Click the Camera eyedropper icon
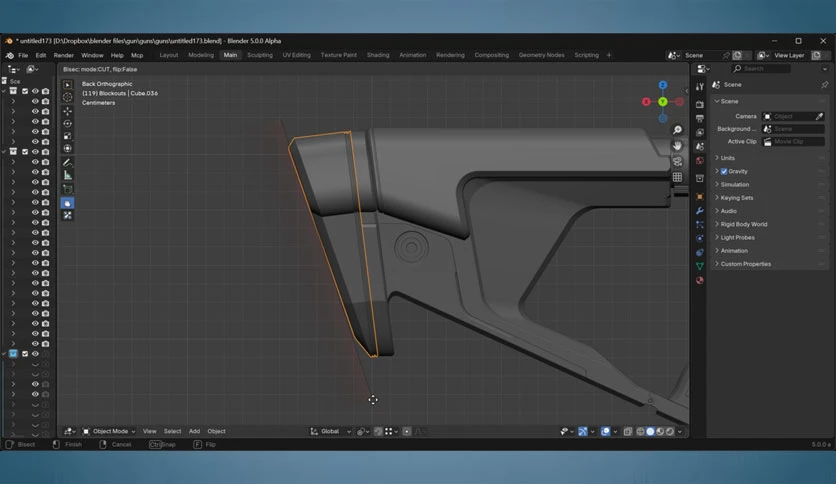 [819, 116]
